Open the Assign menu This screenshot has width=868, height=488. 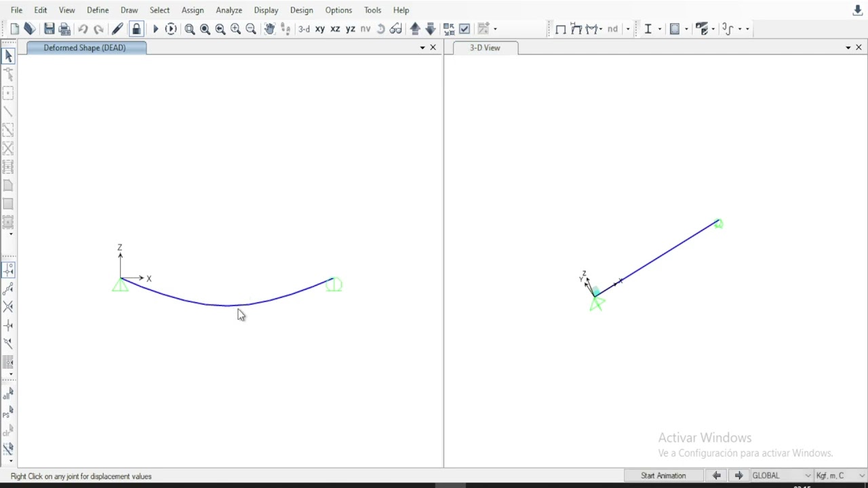(x=193, y=10)
